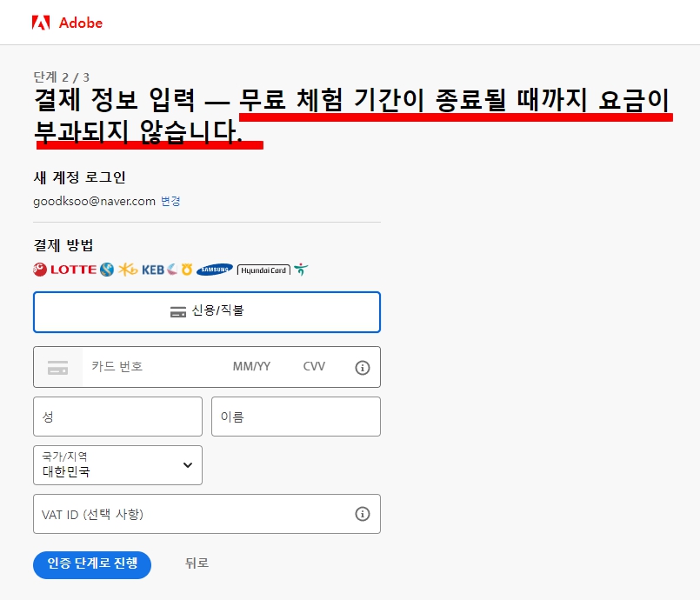Select the 신용/직불 payment method
The image size is (700, 600).
pyautogui.click(x=206, y=312)
